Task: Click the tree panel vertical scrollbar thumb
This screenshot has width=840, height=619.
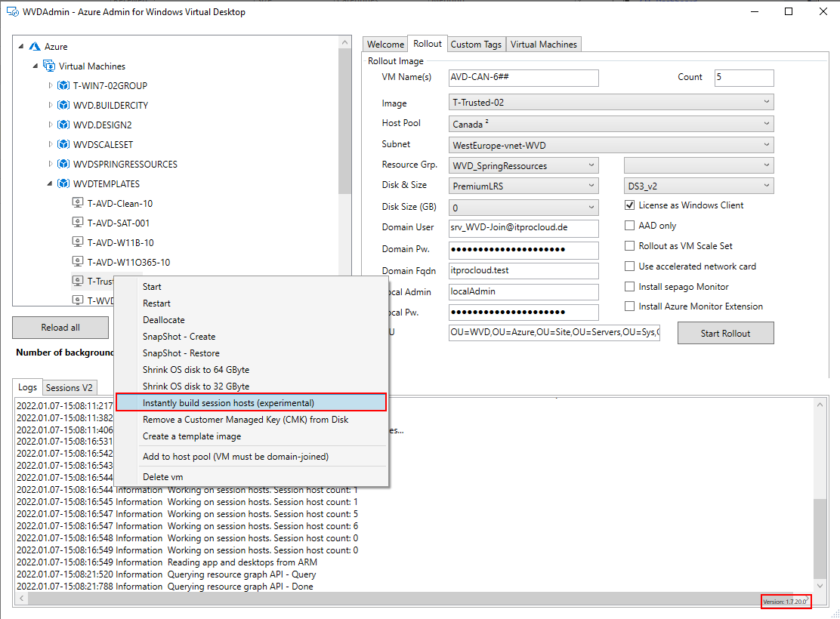Action: click(x=345, y=121)
